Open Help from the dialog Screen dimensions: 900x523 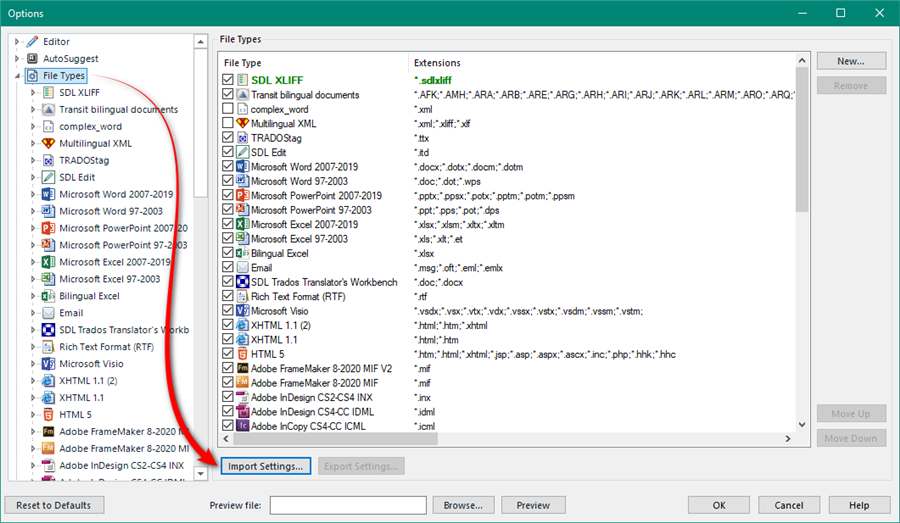(x=859, y=505)
